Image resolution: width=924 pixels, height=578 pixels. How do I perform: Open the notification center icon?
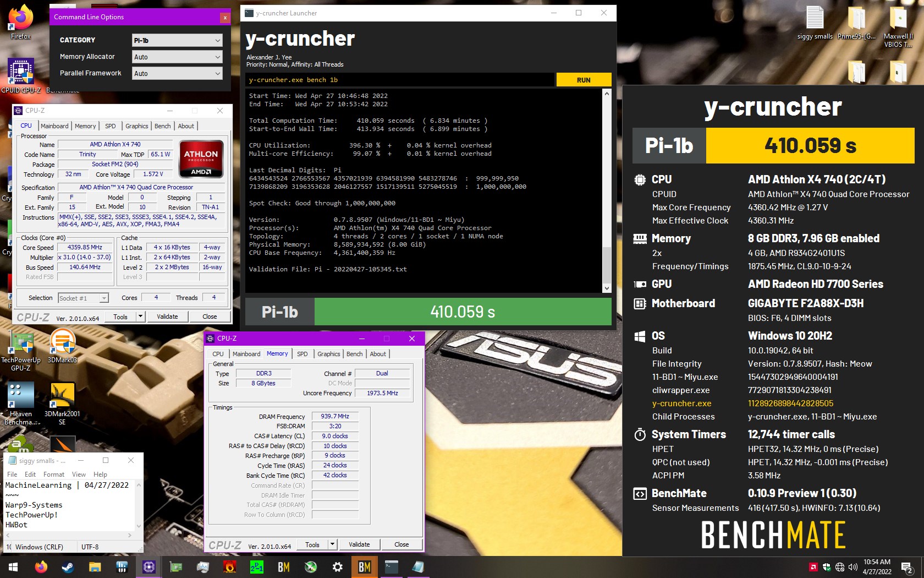(x=907, y=567)
